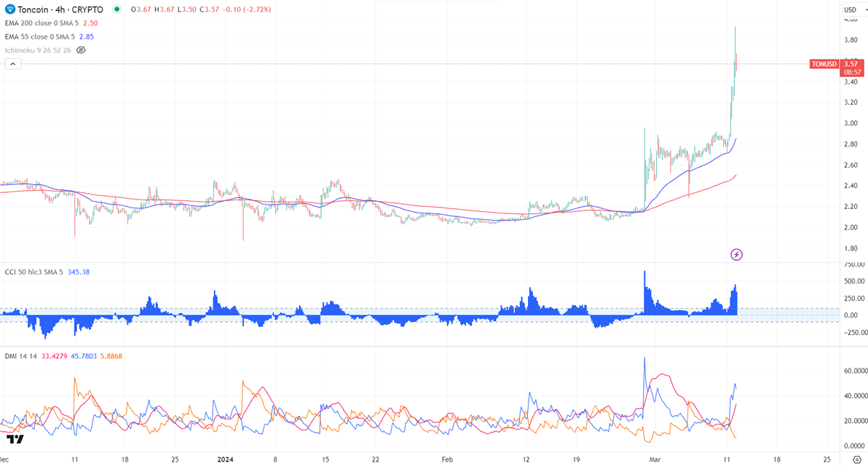The height and width of the screenshot is (466, 868).
Task: Select the EMA 200 close indicator legend
Action: coord(42,23)
